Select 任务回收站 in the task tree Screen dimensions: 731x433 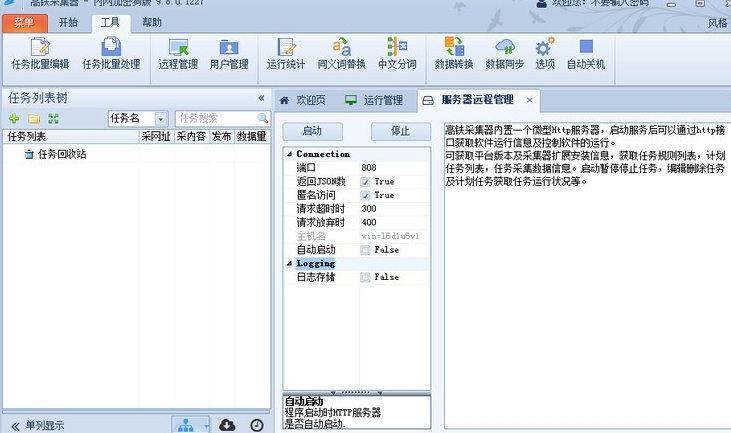[61, 154]
